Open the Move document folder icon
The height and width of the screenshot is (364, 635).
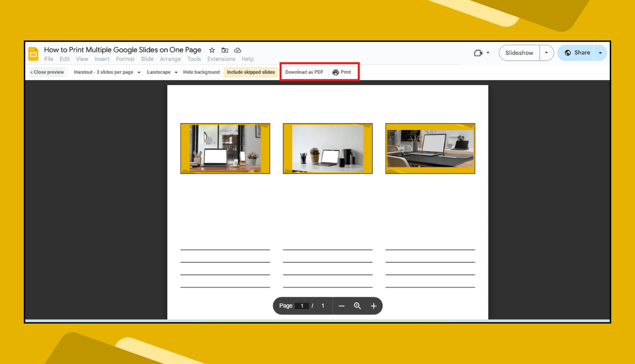coord(225,50)
